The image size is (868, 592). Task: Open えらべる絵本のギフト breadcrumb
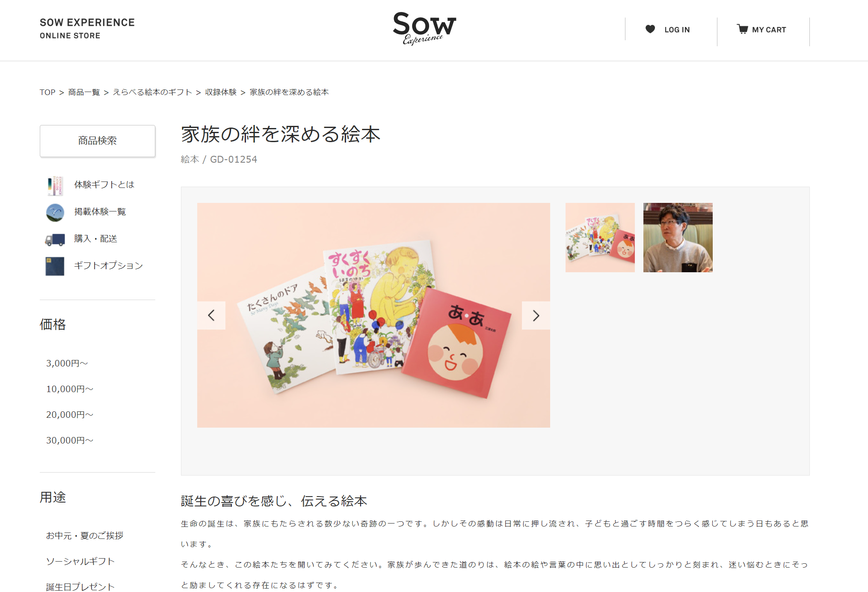click(152, 92)
